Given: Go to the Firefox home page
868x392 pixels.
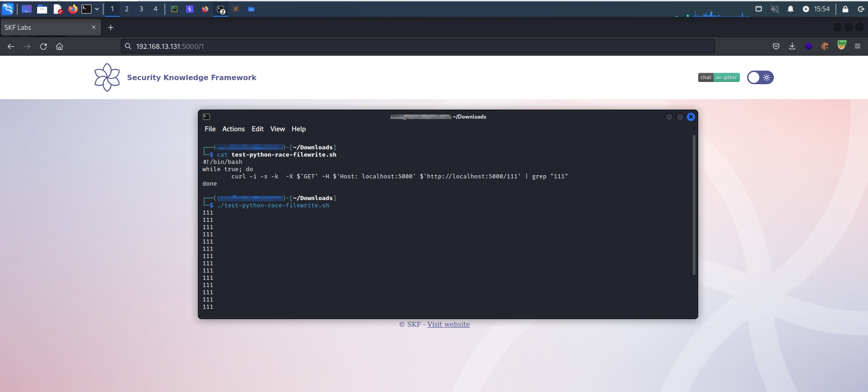Looking at the screenshot, I should tap(59, 46).
